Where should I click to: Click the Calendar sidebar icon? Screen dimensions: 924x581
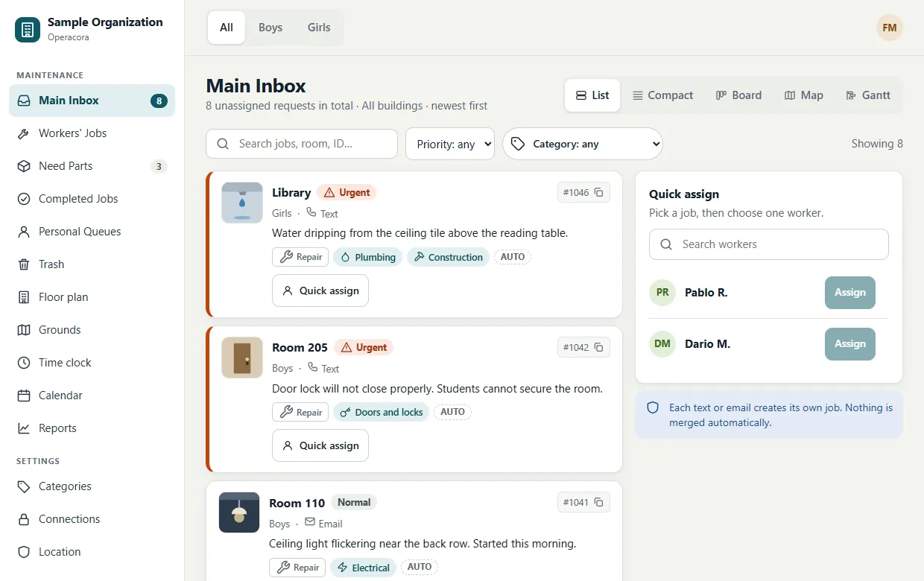click(24, 396)
